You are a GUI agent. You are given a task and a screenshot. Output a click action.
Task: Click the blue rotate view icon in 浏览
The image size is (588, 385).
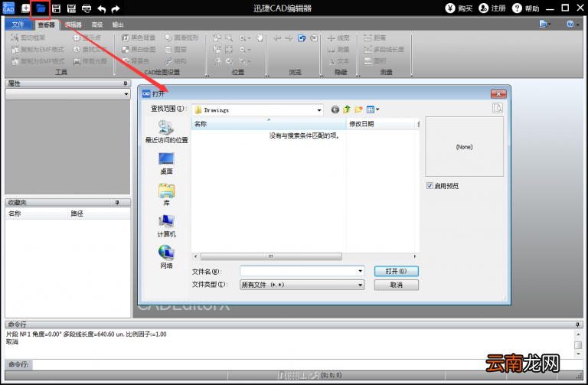click(x=302, y=38)
